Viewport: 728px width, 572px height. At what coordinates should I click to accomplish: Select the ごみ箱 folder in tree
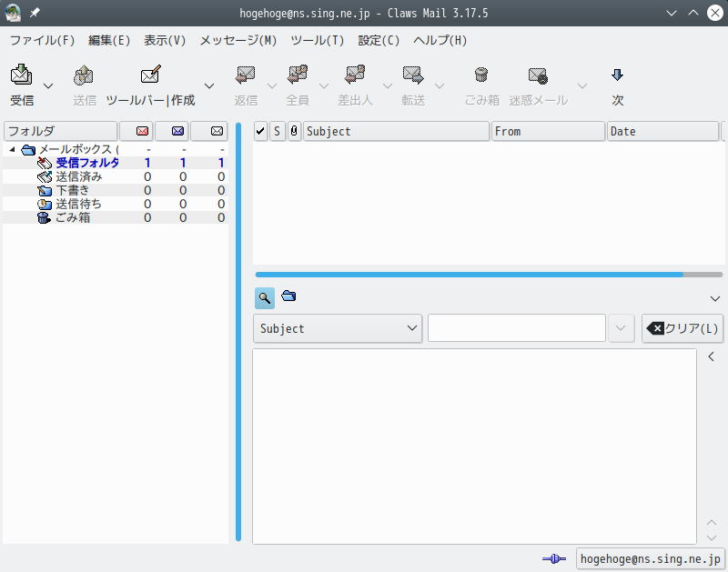tap(73, 217)
